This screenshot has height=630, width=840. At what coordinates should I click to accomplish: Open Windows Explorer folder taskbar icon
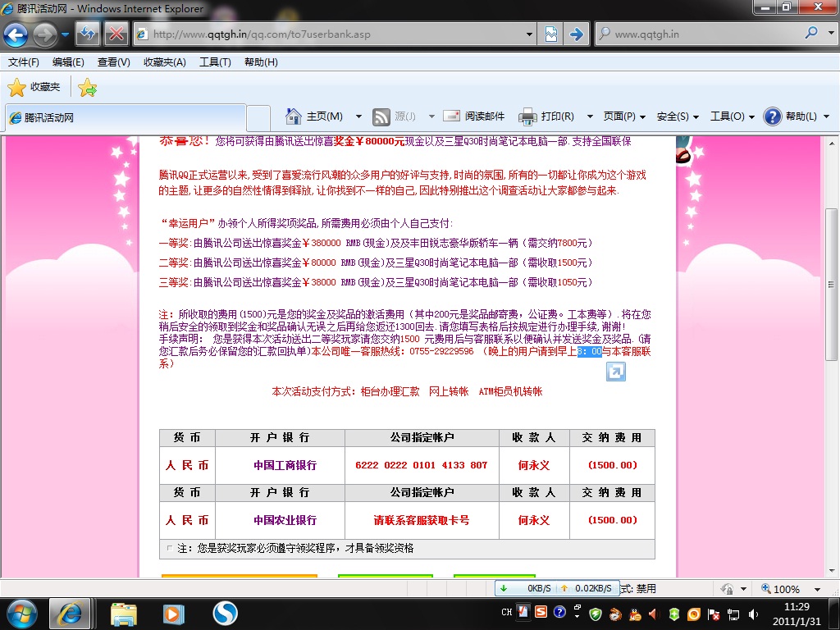(x=124, y=614)
